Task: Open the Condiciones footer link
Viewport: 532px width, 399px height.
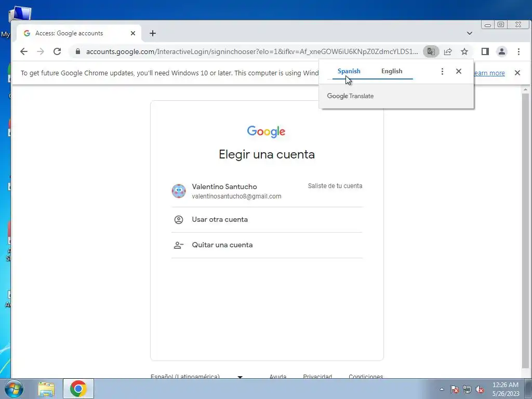Action: pos(366,376)
